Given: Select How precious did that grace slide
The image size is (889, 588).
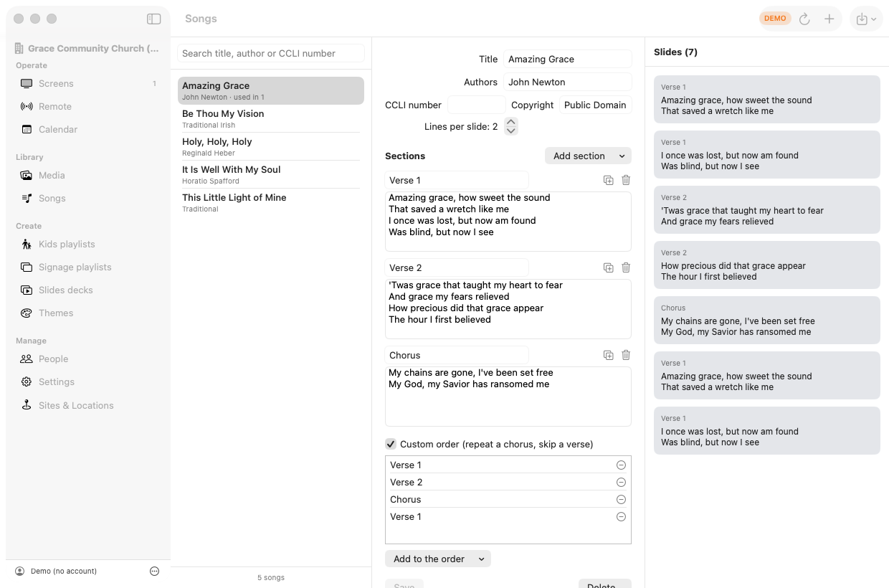Looking at the screenshot, I should [x=767, y=265].
